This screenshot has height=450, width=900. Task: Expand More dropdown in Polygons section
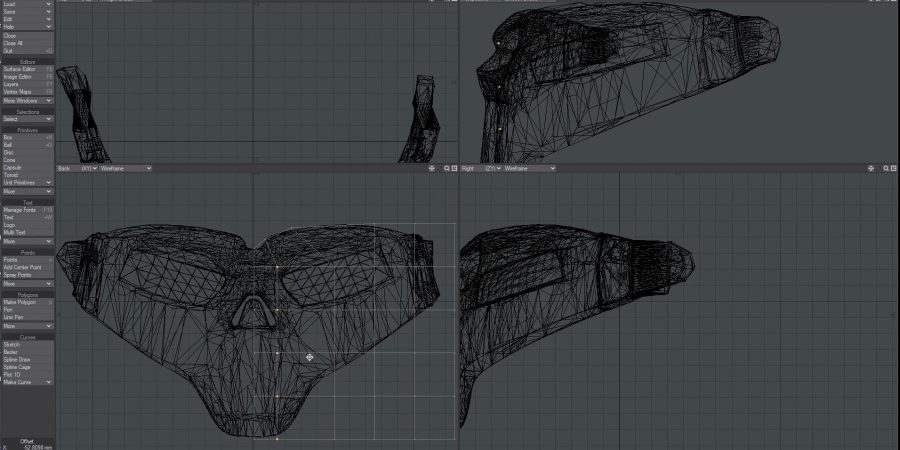tap(27, 325)
